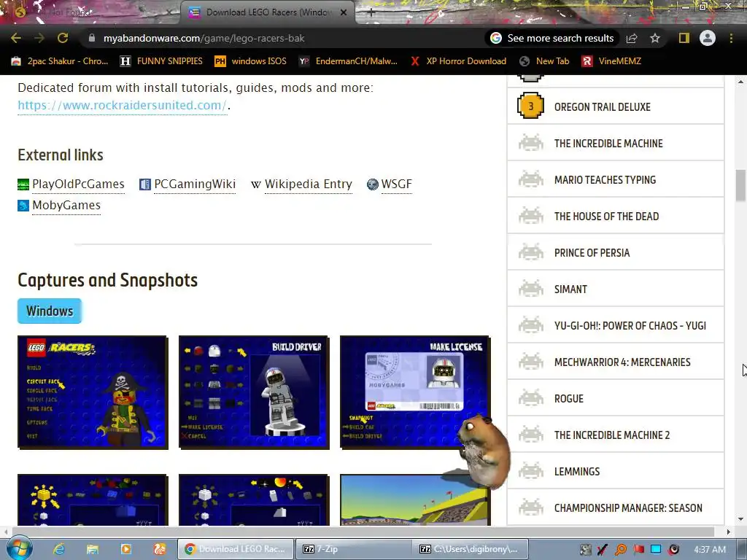Share this page via the share icon
Viewport: 747px width, 560px height.
pyautogui.click(x=632, y=38)
